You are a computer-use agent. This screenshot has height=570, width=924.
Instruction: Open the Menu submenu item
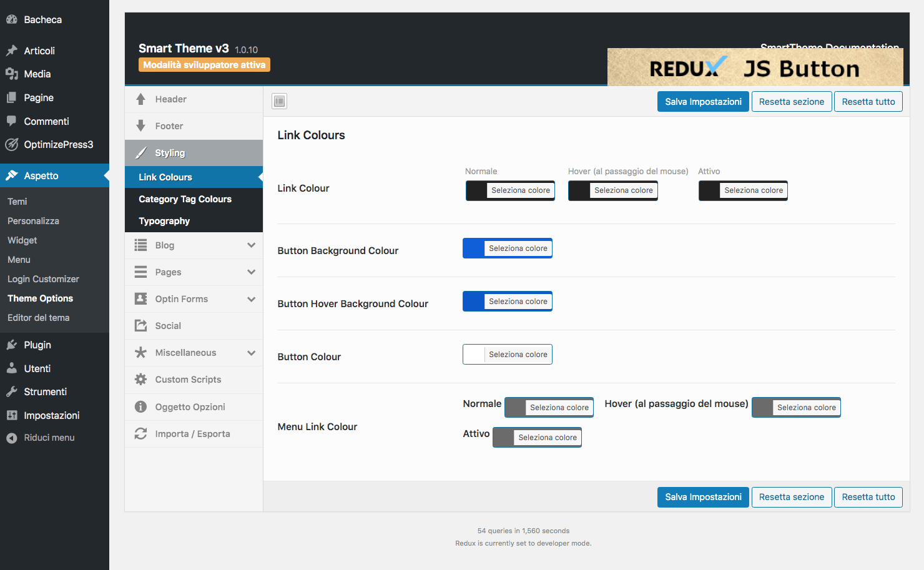tap(19, 260)
